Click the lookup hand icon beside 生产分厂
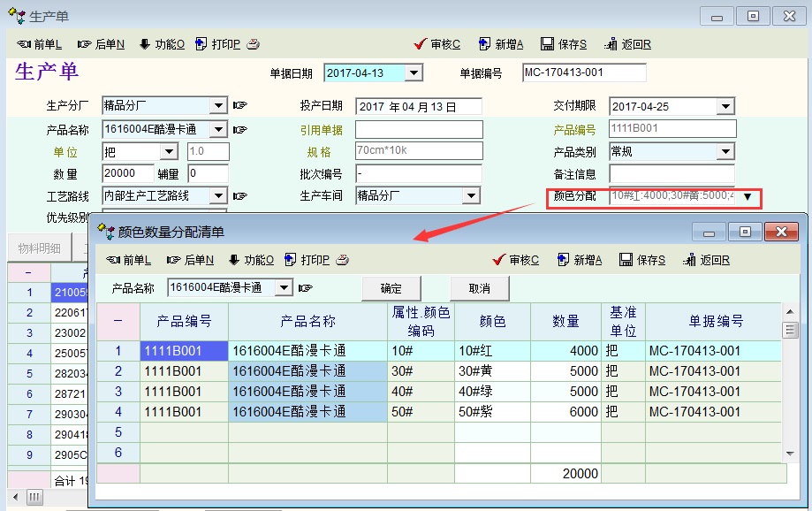The height and width of the screenshot is (511, 812). tap(239, 106)
